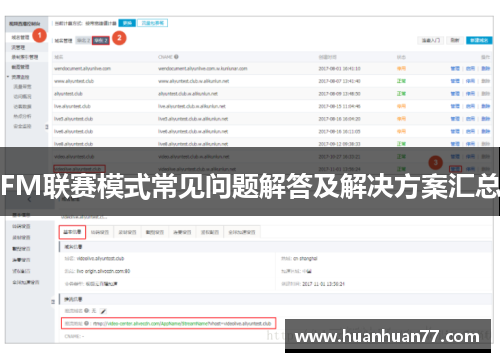Click the green 正常 status for www.aliyuntest.club
This screenshot has width=500, height=362.
[x=401, y=81]
